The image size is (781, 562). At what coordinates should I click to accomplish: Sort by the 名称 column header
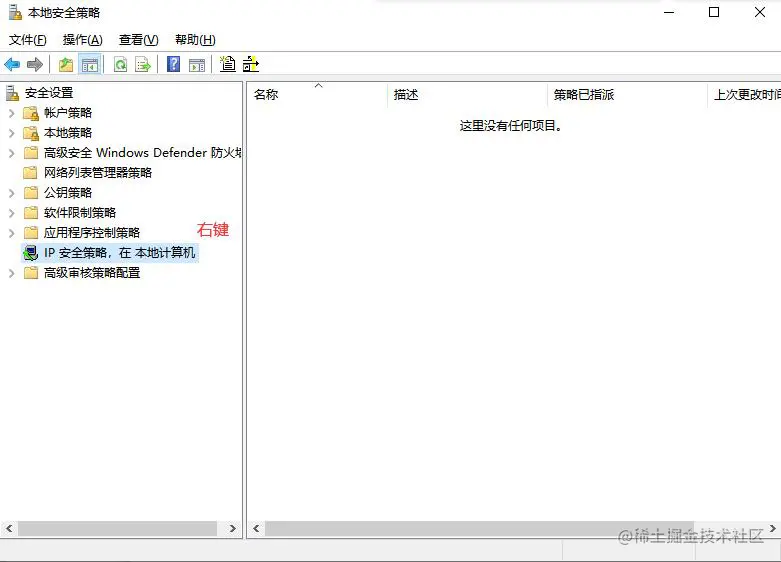pyautogui.click(x=317, y=95)
